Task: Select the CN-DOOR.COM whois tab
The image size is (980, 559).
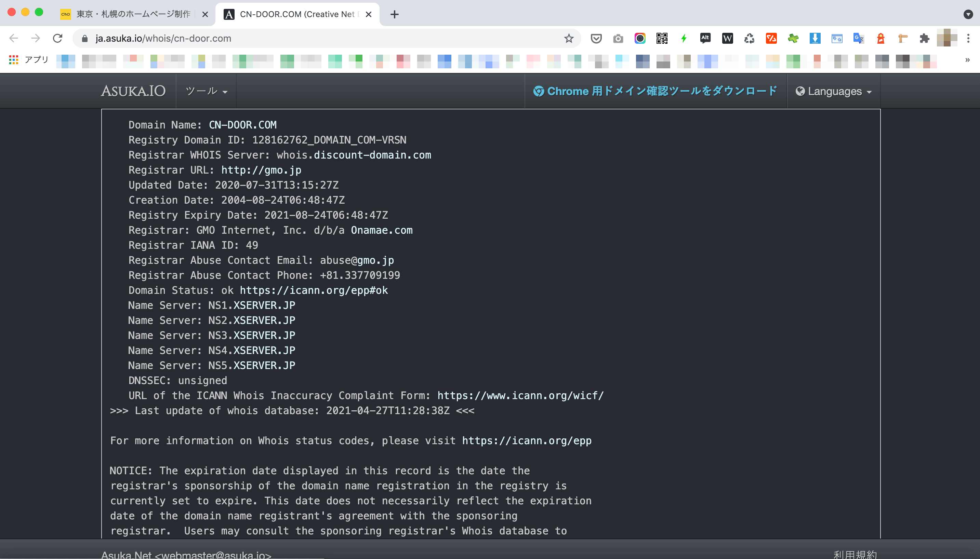Action: tap(297, 14)
